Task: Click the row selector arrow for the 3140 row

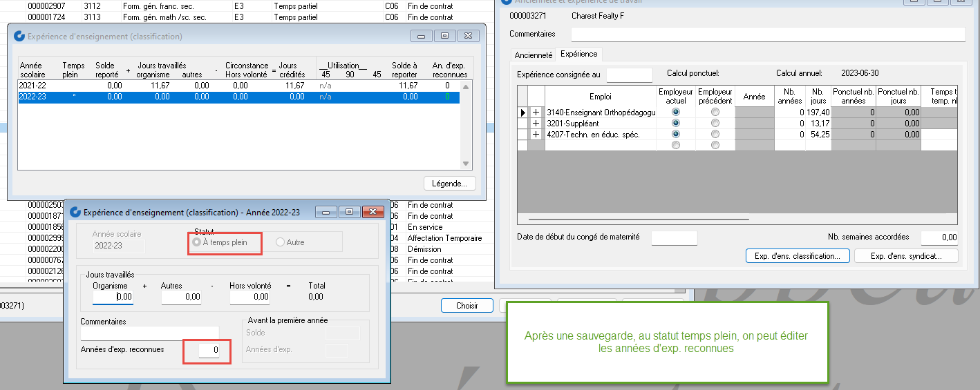Action: click(x=522, y=112)
